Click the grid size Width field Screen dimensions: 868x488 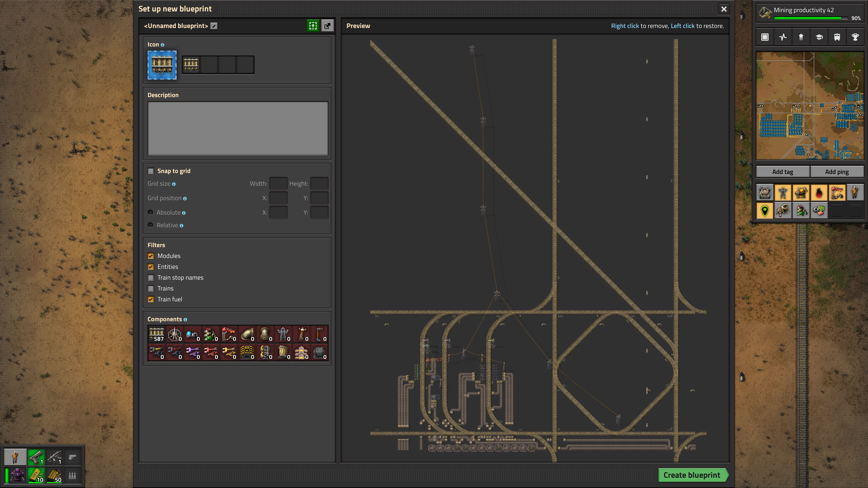click(278, 183)
